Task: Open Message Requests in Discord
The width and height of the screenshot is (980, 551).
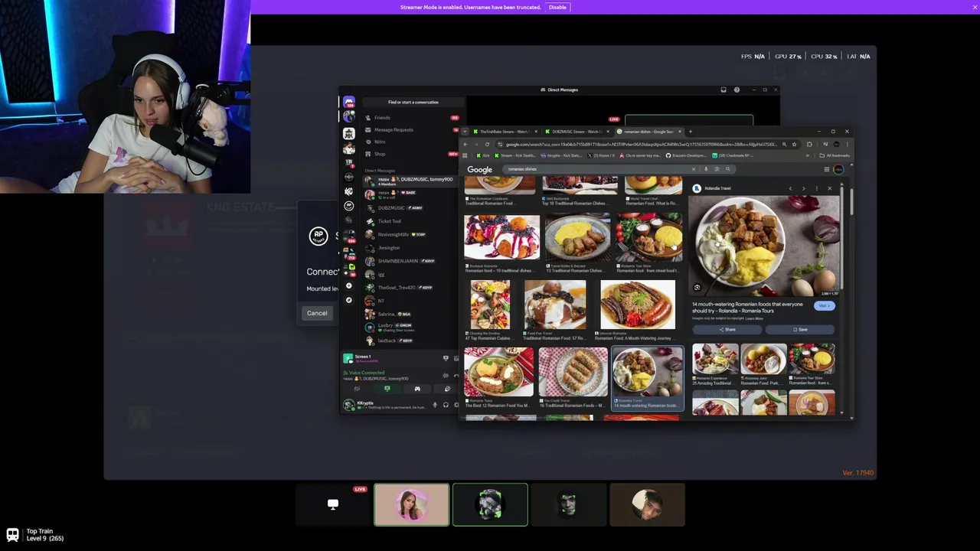Action: (412, 130)
